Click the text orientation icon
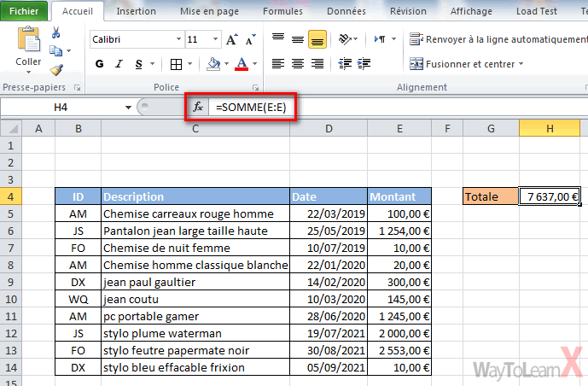588x386 pixels. pyautogui.click(x=345, y=39)
